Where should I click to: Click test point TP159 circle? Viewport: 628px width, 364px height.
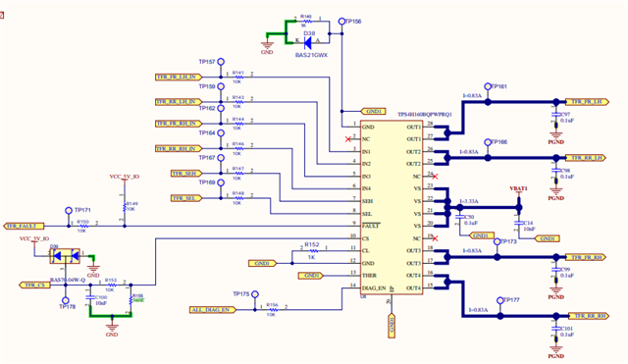point(221,86)
